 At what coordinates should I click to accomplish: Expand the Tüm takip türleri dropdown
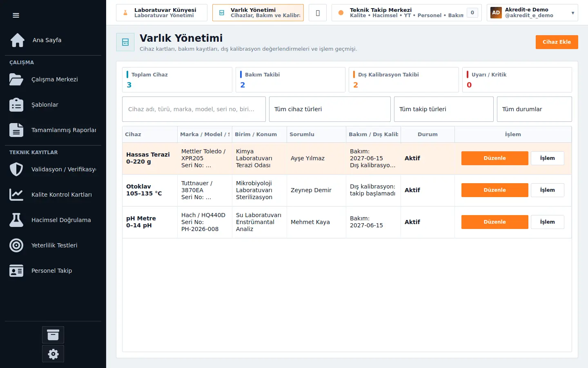tap(444, 109)
